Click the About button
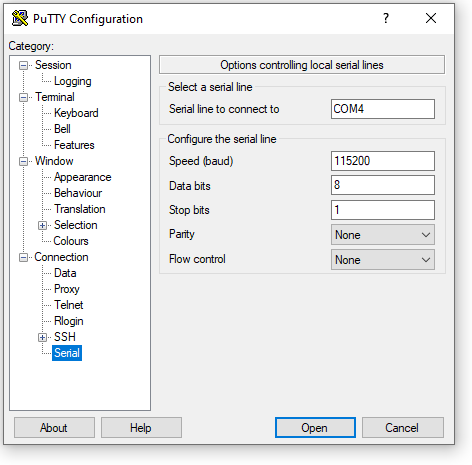472x465 pixels. 54,428
